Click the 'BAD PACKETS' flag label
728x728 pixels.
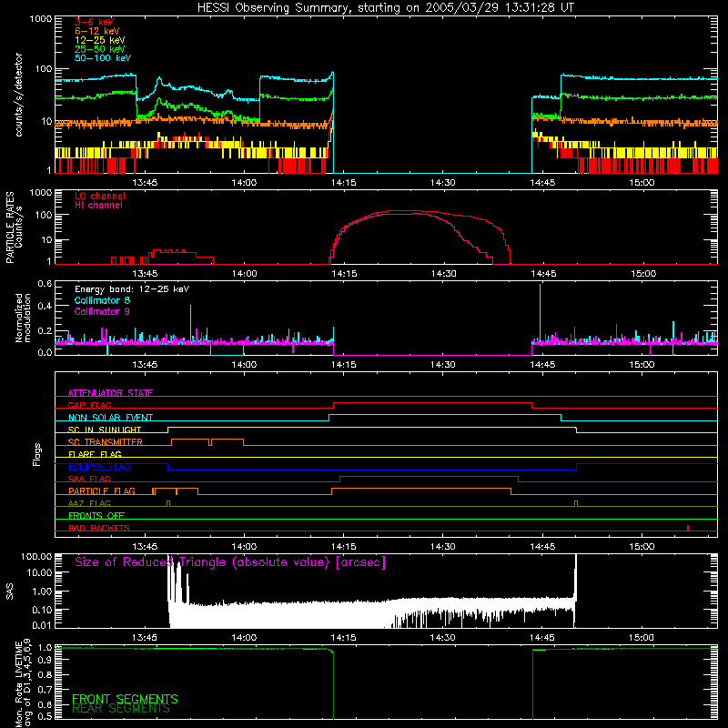[99, 528]
